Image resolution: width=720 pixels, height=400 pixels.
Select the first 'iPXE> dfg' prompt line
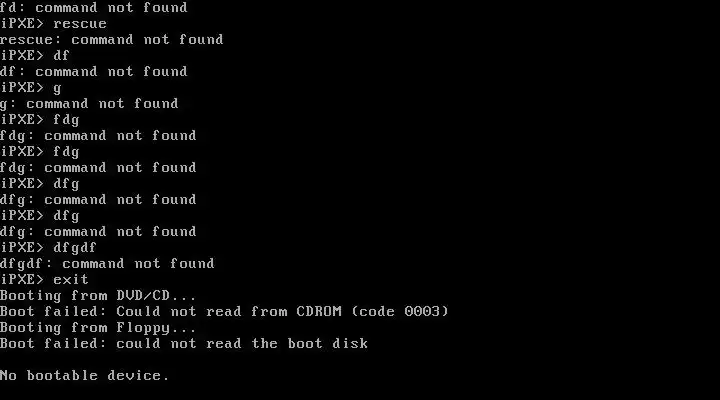(x=40, y=184)
